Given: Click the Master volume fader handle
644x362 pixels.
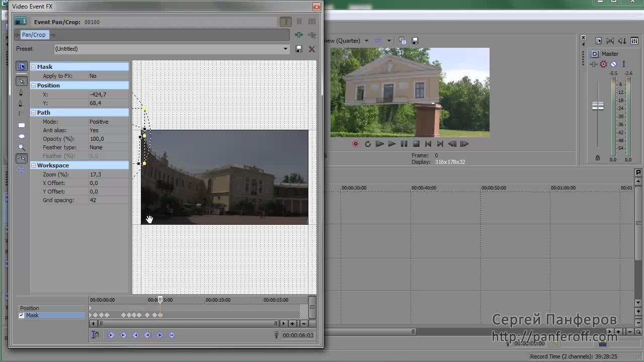Looking at the screenshot, I should pos(598,106).
